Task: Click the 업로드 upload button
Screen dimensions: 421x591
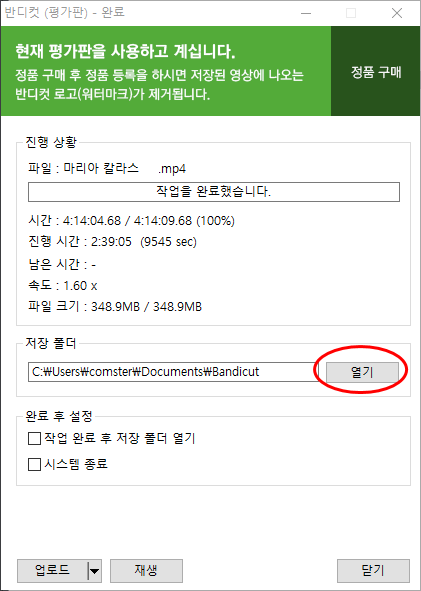Action: pos(52,570)
